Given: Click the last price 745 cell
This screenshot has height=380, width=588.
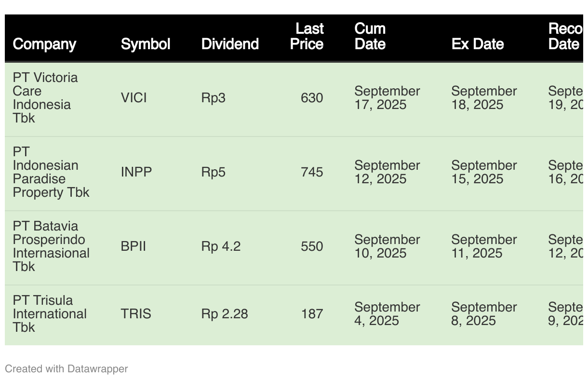Looking at the screenshot, I should click(x=312, y=172).
